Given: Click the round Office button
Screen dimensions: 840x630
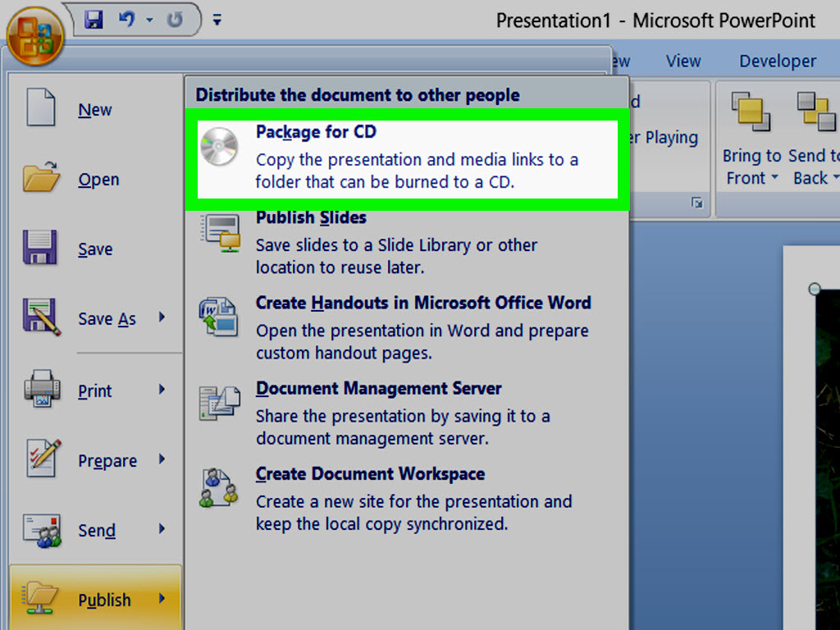Looking at the screenshot, I should (x=35, y=36).
